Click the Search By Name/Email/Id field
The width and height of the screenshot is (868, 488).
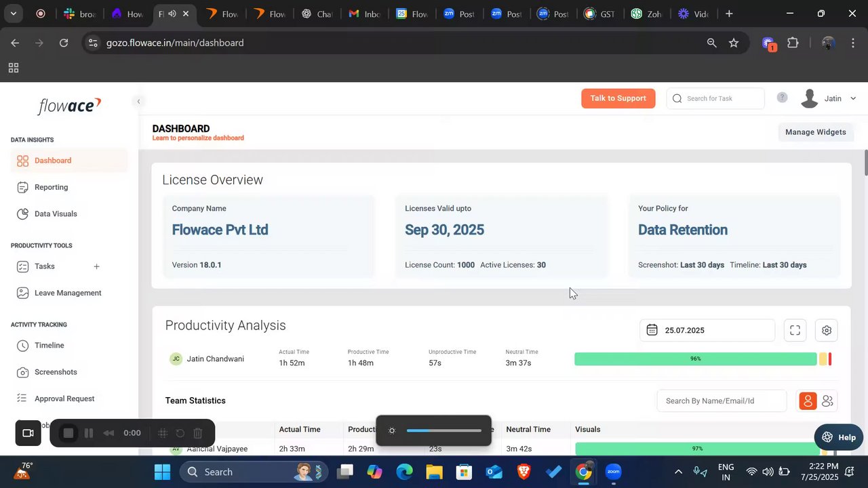click(722, 401)
